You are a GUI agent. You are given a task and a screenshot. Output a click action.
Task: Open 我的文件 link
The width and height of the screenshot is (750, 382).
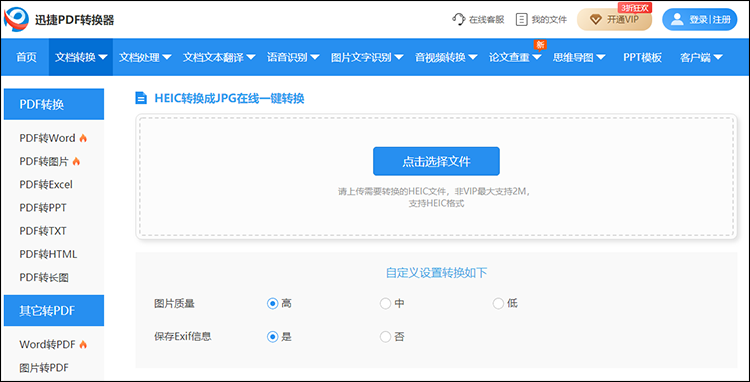(x=549, y=20)
